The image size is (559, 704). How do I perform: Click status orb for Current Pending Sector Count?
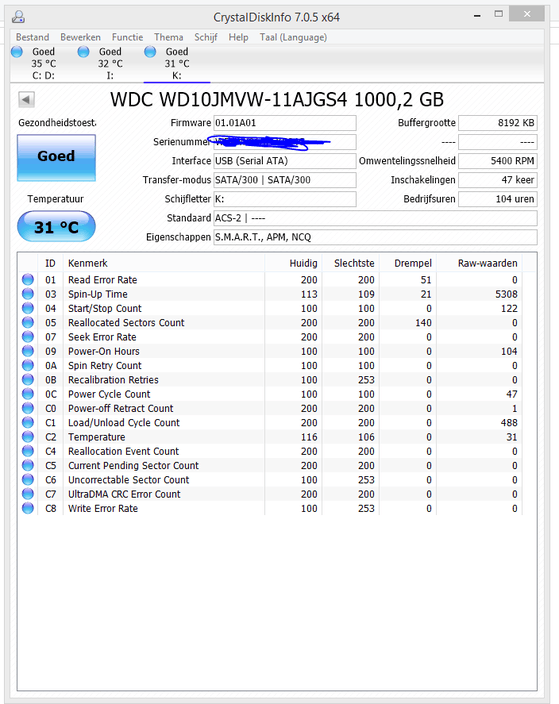28,466
